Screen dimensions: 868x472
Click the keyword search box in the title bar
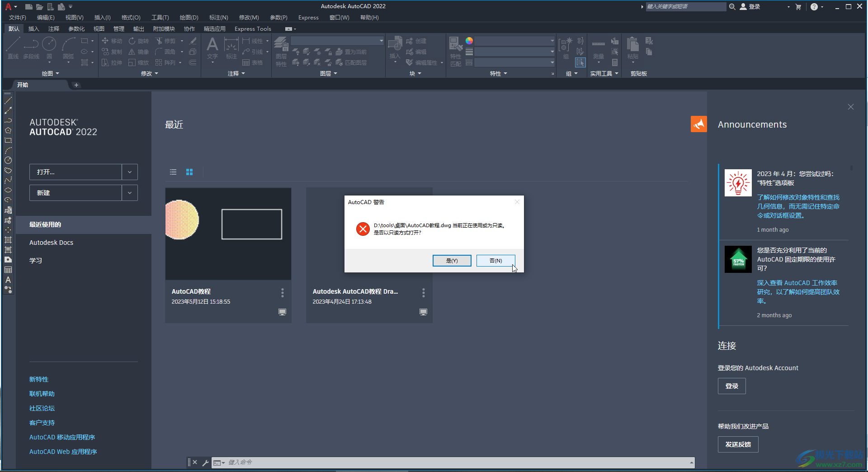(686, 7)
